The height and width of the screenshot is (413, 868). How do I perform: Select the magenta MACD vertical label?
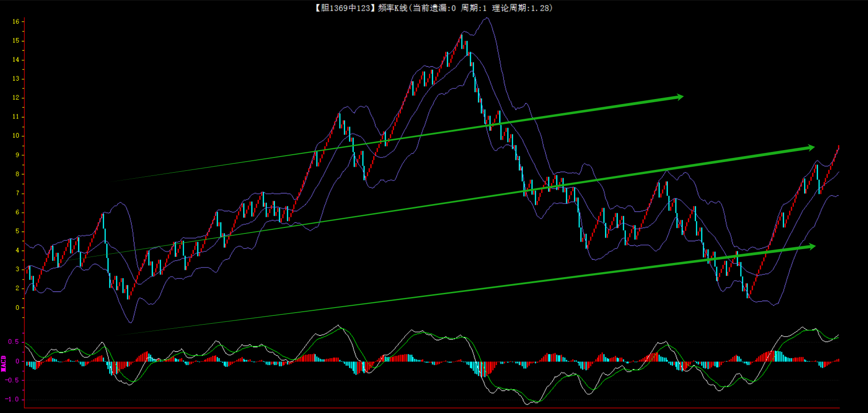tap(4, 363)
